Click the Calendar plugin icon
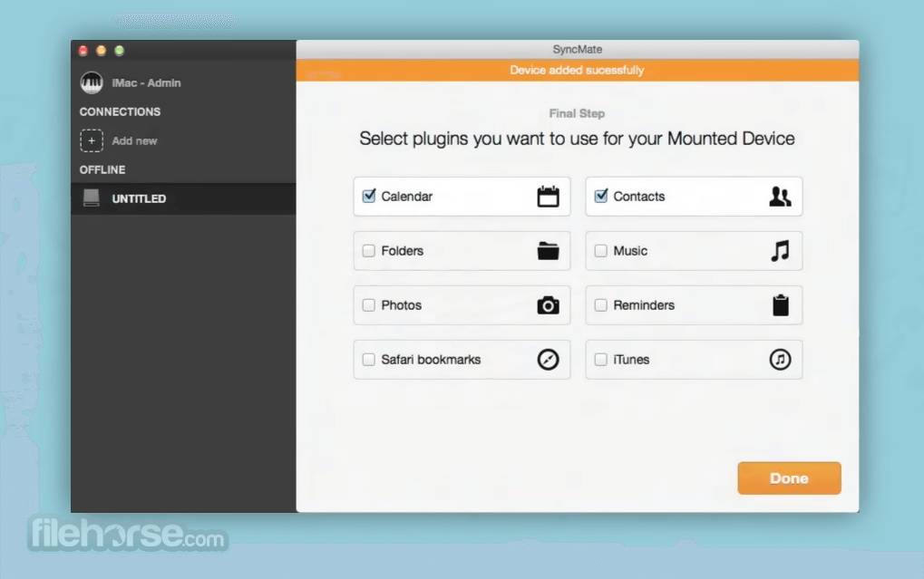924x579 pixels. point(548,196)
